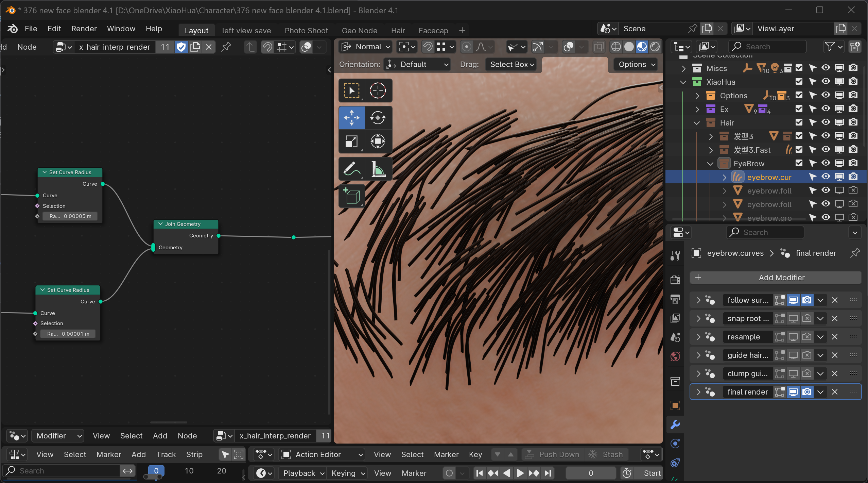The height and width of the screenshot is (483, 868).
Task: Collapse the EyeBrow collection
Action: pyautogui.click(x=710, y=164)
